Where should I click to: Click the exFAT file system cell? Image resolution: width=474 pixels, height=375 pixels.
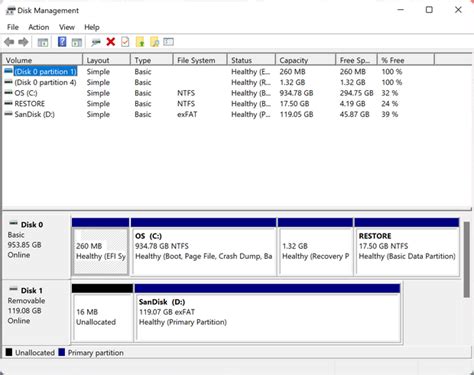pos(187,114)
